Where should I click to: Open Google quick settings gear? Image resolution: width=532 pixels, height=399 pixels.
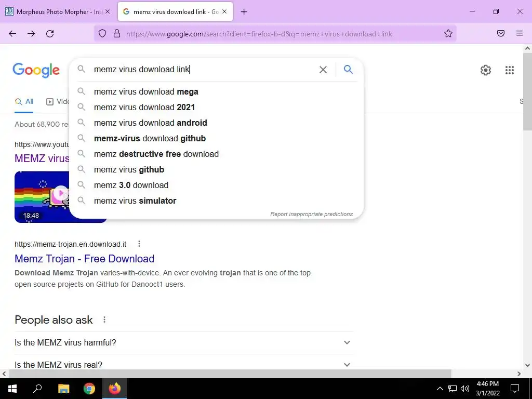pos(486,70)
